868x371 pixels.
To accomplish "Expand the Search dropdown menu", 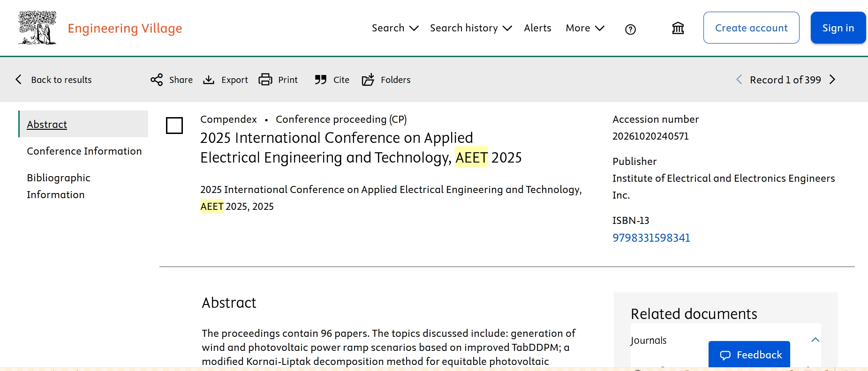I will tap(395, 28).
